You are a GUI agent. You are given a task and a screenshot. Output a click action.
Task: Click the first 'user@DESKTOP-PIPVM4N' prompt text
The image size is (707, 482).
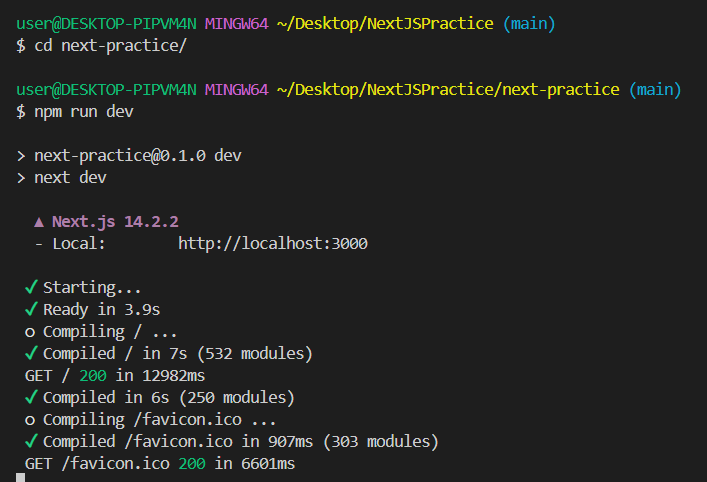click(x=106, y=23)
